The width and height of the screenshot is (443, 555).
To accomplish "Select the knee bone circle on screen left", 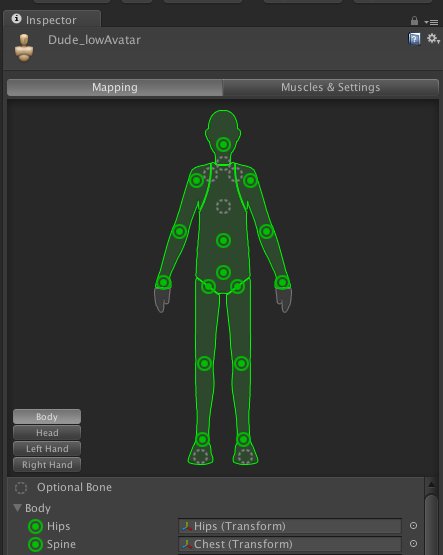I will (205, 364).
